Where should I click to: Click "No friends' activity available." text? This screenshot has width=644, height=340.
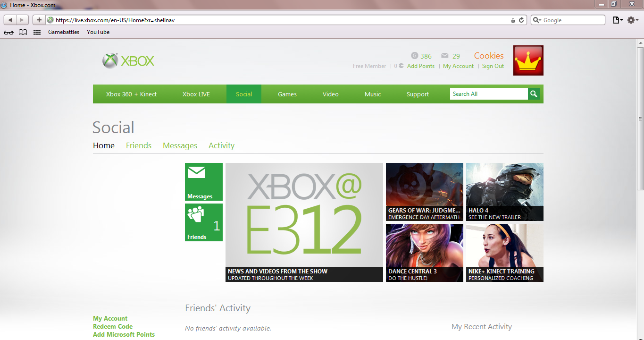[x=228, y=328]
